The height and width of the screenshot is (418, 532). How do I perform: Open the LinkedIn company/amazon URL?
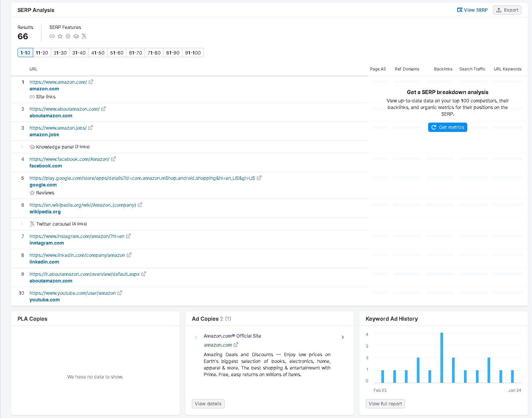pyautogui.click(x=77, y=255)
